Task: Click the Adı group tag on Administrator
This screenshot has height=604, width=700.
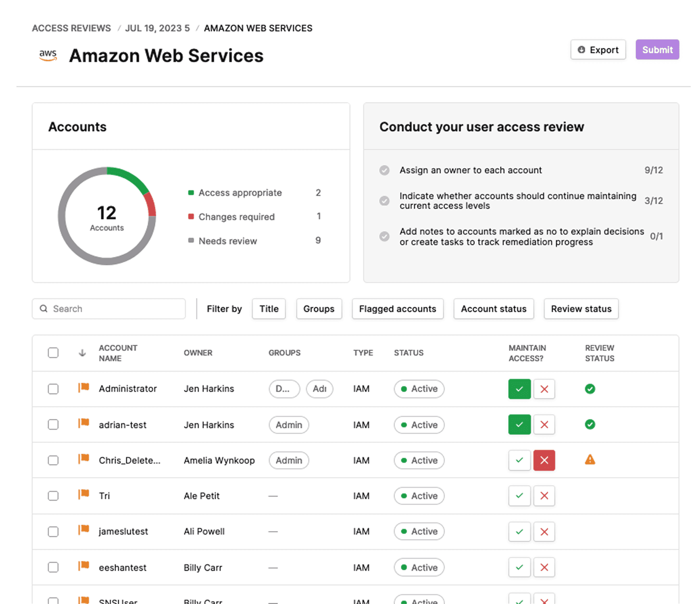Action: tap(320, 389)
